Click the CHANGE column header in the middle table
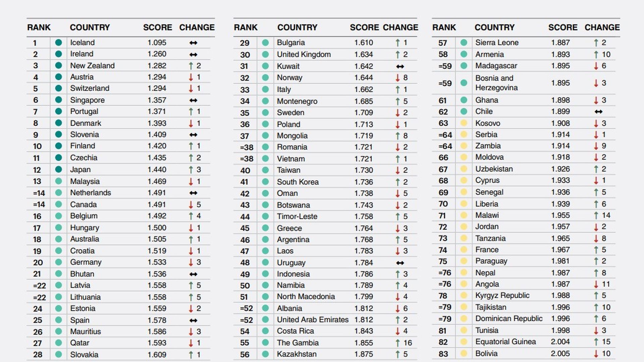This screenshot has width=644, height=362. coord(400,27)
